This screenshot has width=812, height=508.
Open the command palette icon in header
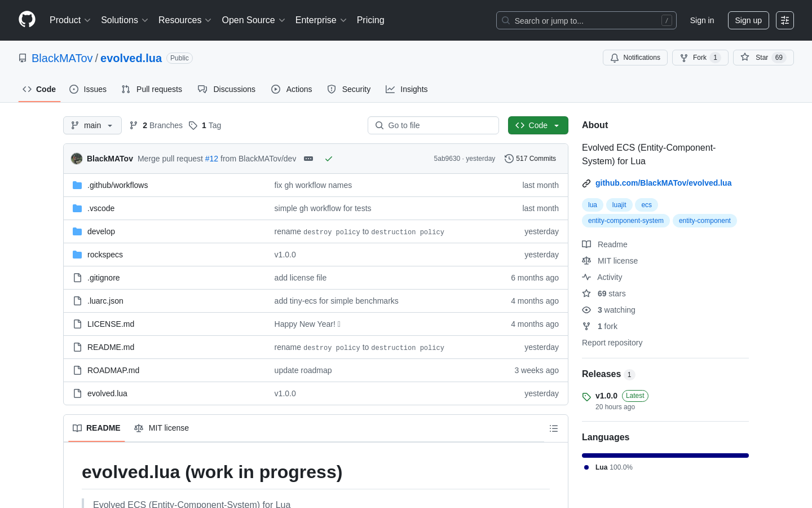tap(785, 20)
